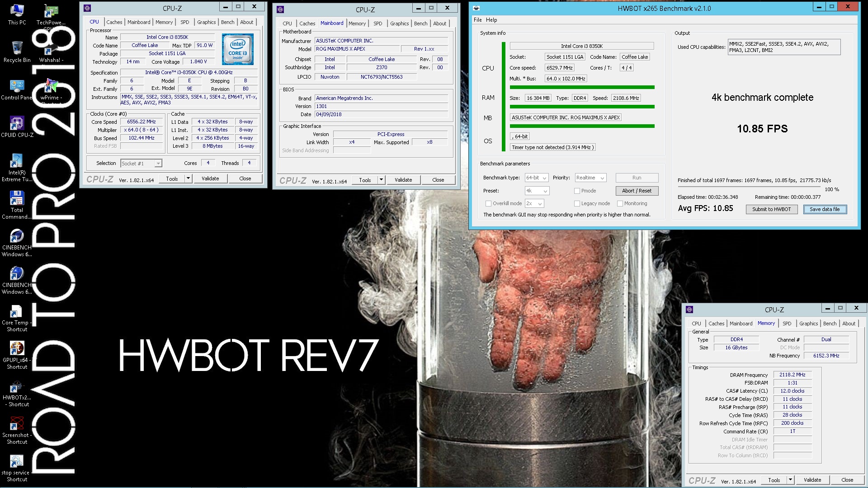The height and width of the screenshot is (488, 868).
Task: Click Abort / Reset button
Action: click(x=637, y=191)
